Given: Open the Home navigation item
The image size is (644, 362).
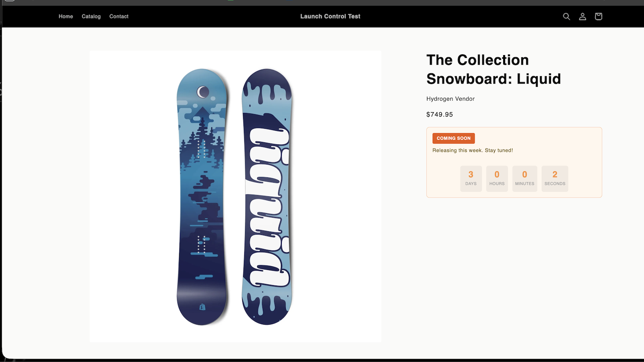Looking at the screenshot, I should click(x=66, y=16).
